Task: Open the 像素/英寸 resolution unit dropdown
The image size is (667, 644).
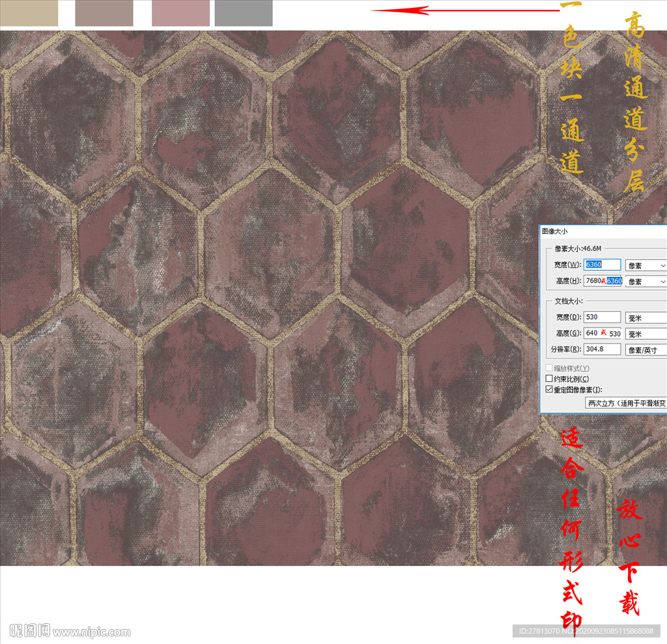Action: point(646,350)
